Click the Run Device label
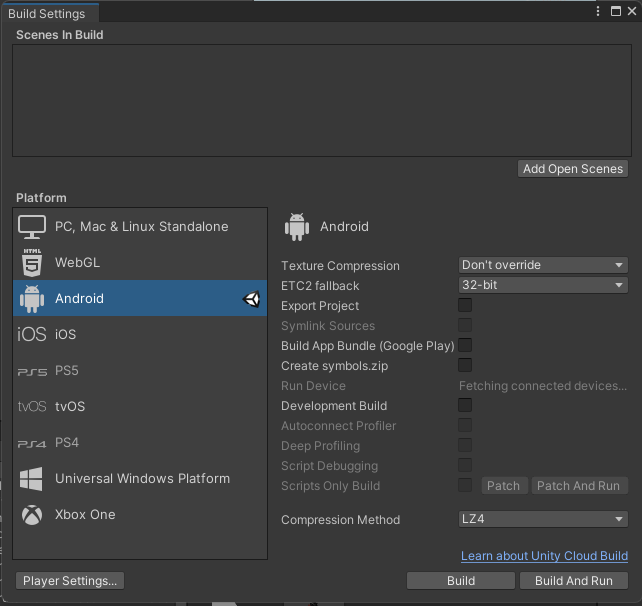Image resolution: width=642 pixels, height=606 pixels. (313, 386)
